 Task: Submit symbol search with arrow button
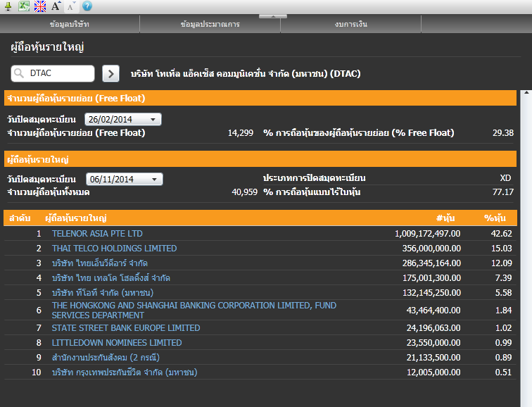(x=110, y=74)
